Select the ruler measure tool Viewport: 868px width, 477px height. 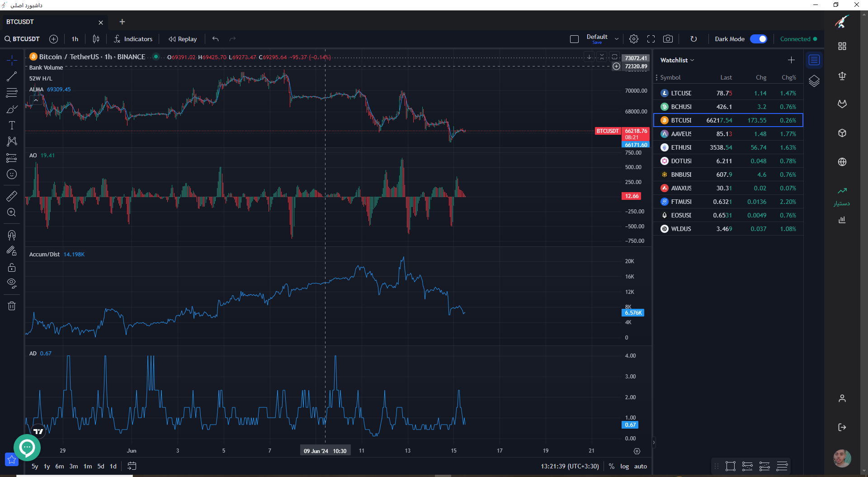pyautogui.click(x=12, y=196)
